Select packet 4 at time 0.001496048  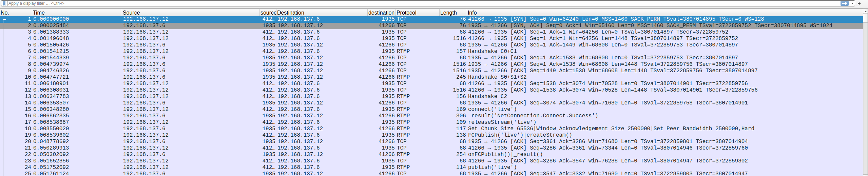[x=431, y=39]
